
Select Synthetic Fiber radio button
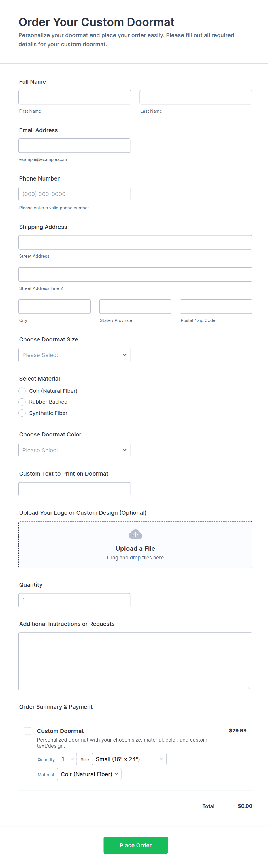coord(22,413)
